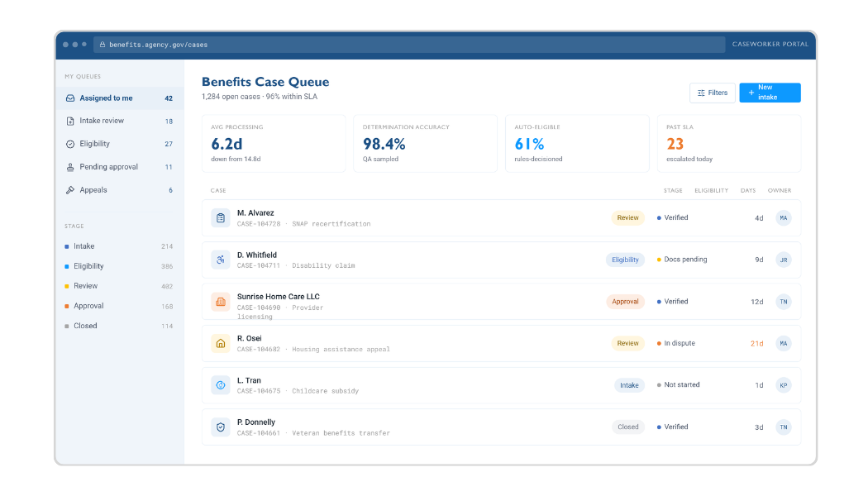This screenshot has height=496, width=868.
Task: Click 'Not started' status on L. Tran row
Action: click(678, 384)
